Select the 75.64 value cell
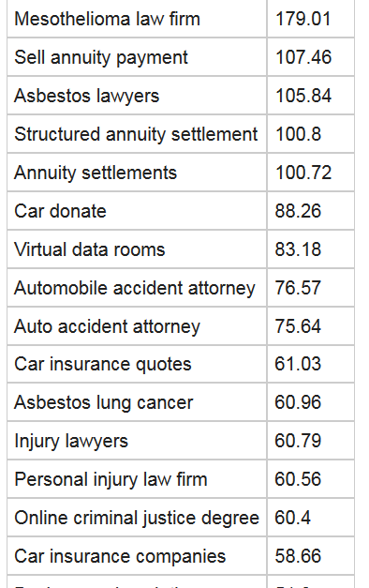 point(311,326)
